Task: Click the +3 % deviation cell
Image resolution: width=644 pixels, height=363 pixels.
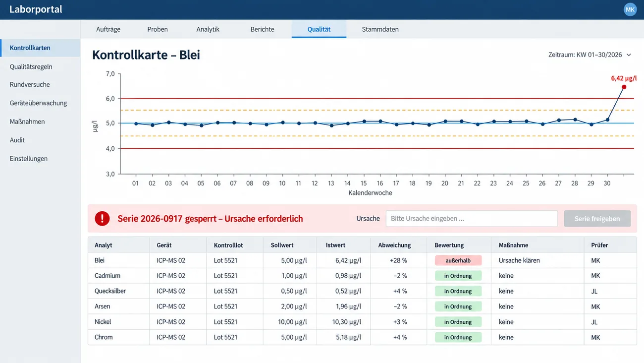Action: tap(399, 322)
